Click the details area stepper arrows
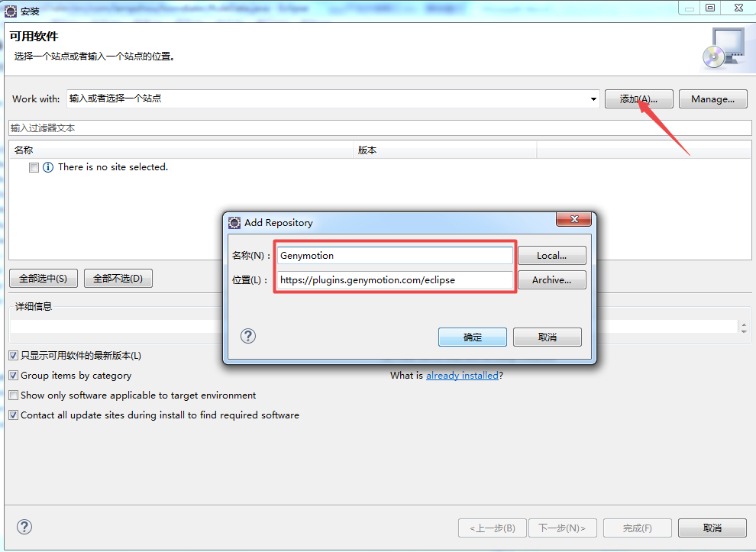756x552 pixels. click(744, 328)
